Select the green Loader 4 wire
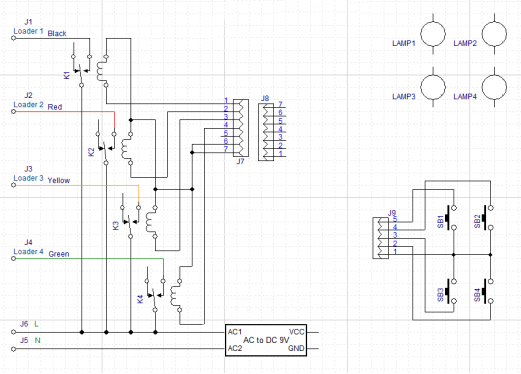The width and height of the screenshot is (521, 374). click(x=88, y=258)
